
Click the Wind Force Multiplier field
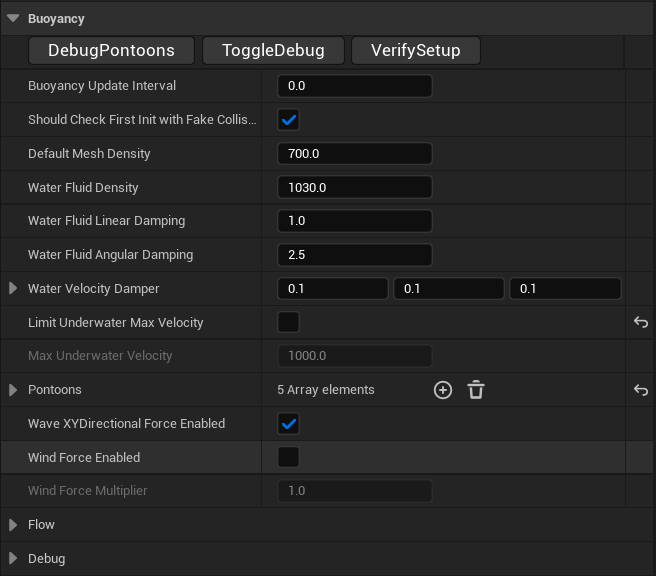click(355, 491)
